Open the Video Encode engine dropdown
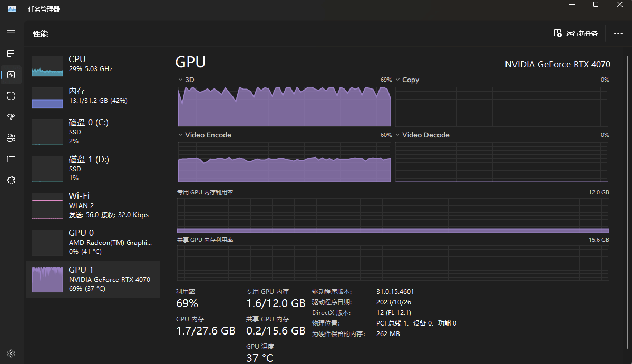Image resolution: width=632 pixels, height=364 pixels. point(180,135)
